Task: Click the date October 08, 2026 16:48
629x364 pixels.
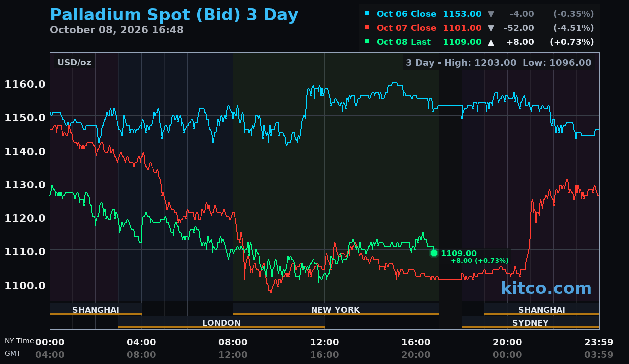Action: point(117,30)
